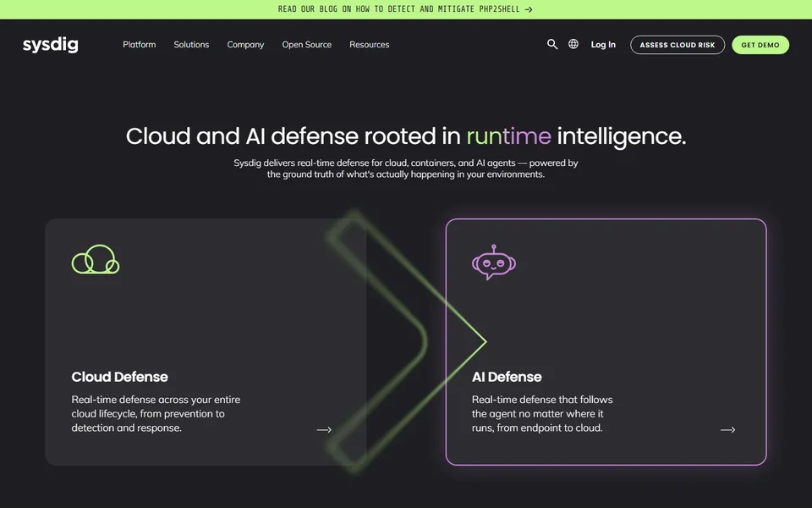The height and width of the screenshot is (508, 812).
Task: Click the AI Defense description text
Action: click(x=542, y=414)
